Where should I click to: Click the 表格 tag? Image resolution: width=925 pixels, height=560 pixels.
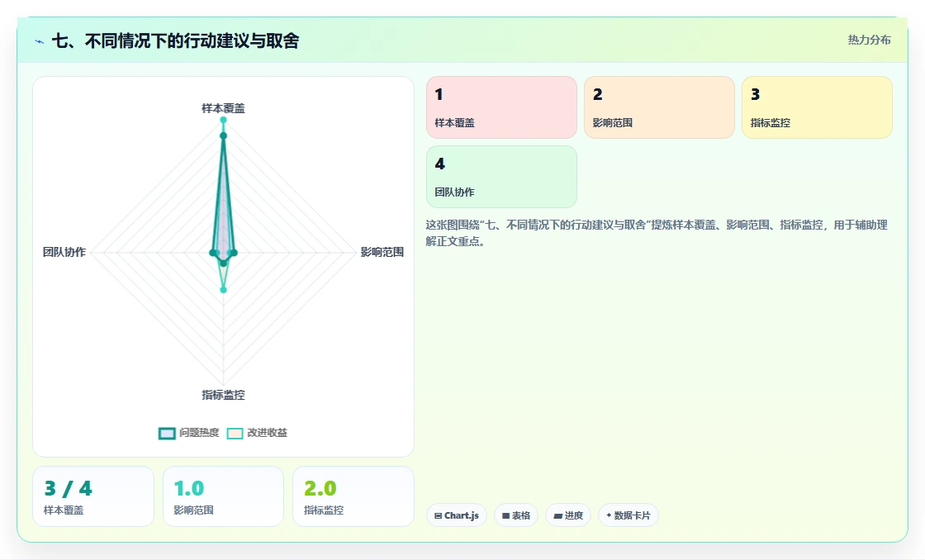click(516, 515)
